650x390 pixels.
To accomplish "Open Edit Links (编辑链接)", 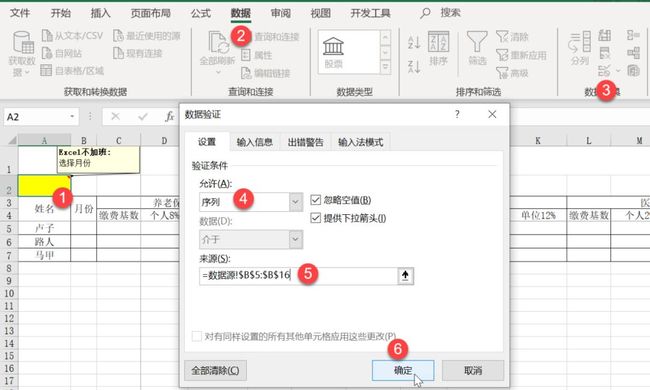I will [266, 73].
